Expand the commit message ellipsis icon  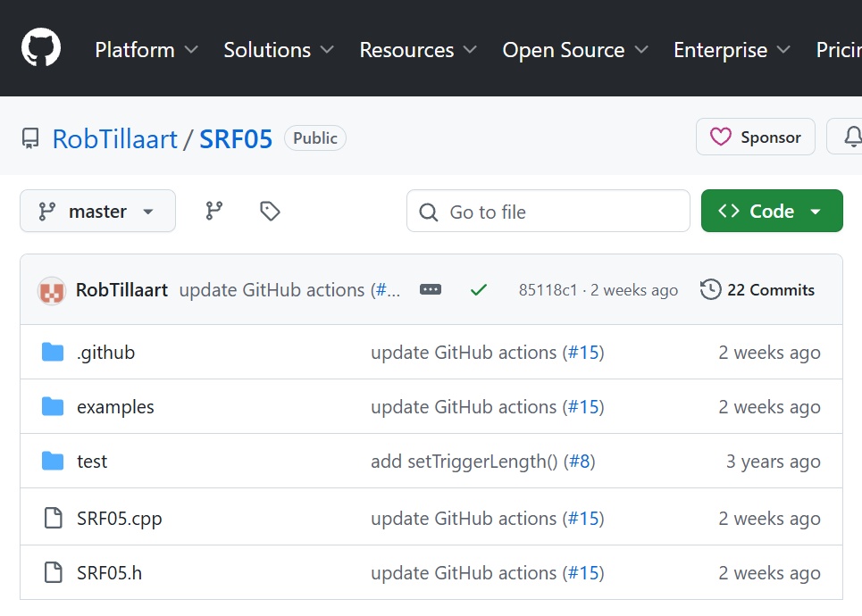coord(431,289)
